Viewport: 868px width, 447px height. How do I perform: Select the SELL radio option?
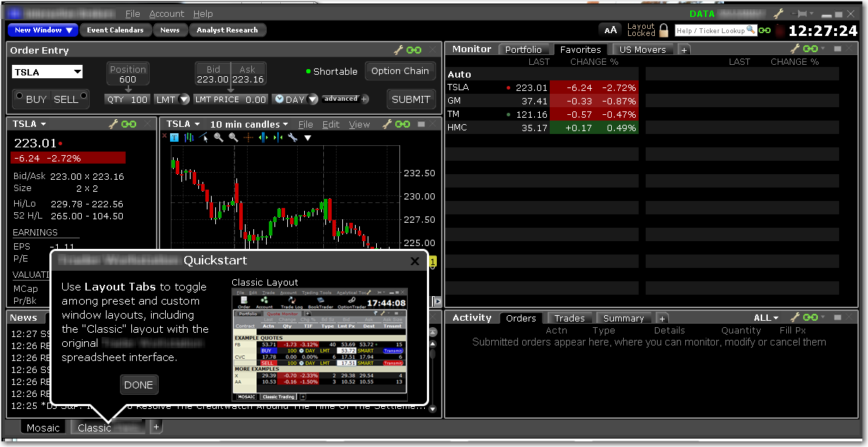pos(84,97)
